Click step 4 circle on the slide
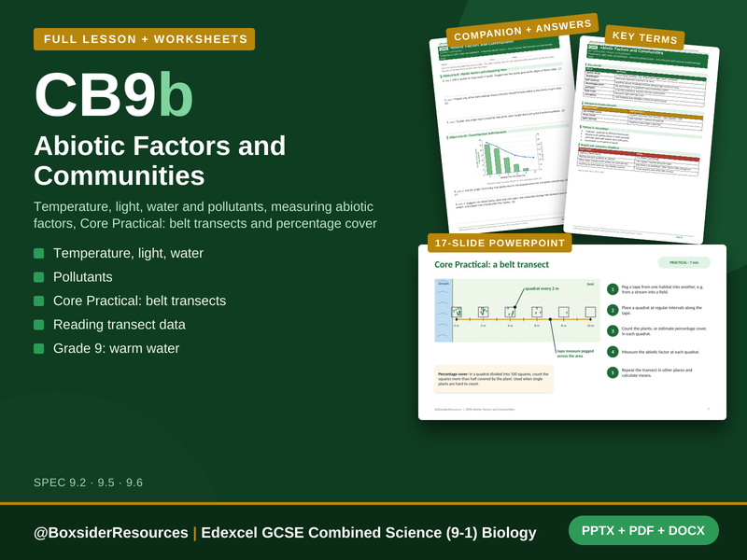 [613, 352]
